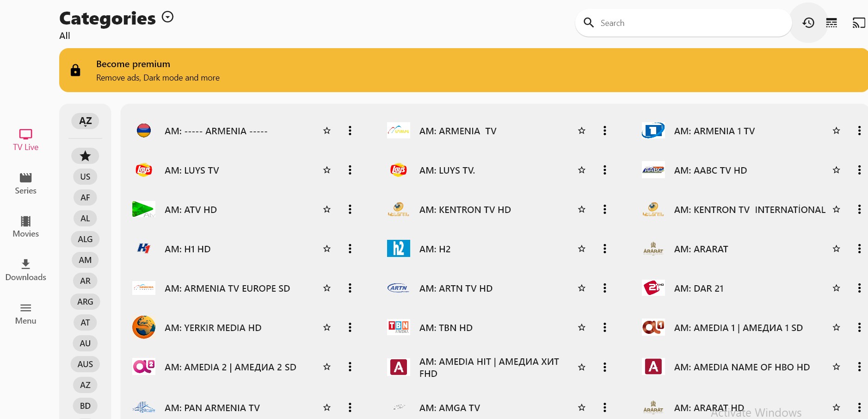Image resolution: width=868 pixels, height=419 pixels.
Task: Click the Amedia Name of HBO logo
Action: click(x=653, y=367)
